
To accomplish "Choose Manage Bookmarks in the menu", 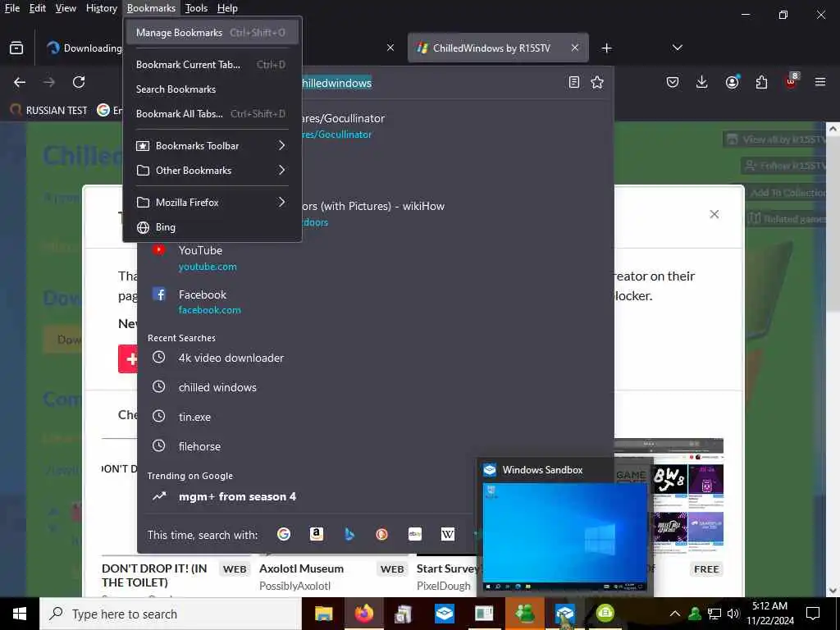I will point(212,33).
